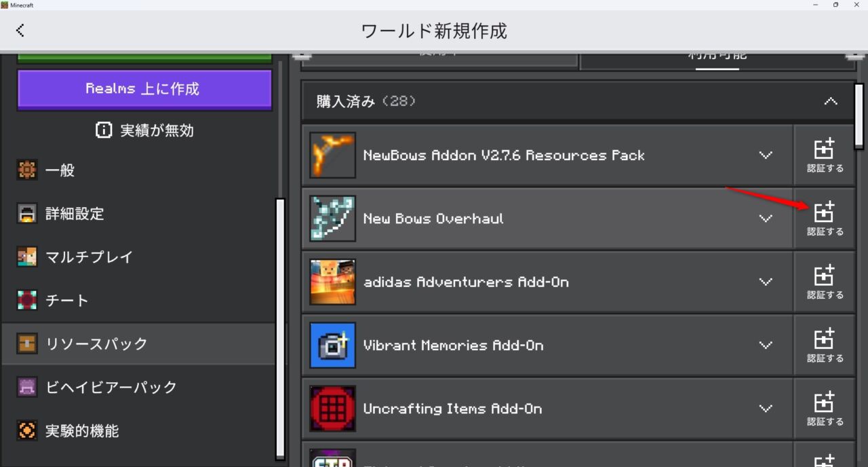The width and height of the screenshot is (868, 467).
Task: Activate the New Bows Overhaul pack
Action: tap(825, 219)
